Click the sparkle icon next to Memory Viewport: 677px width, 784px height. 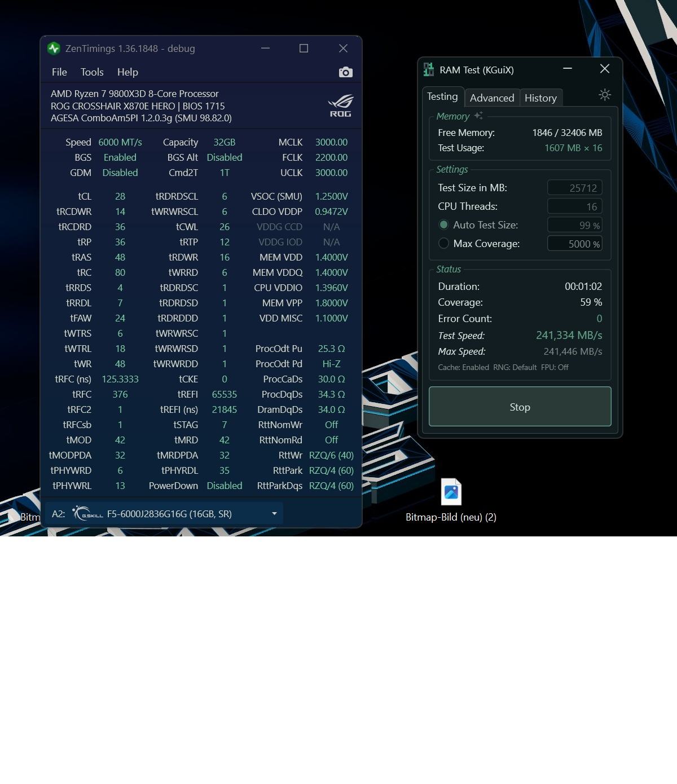click(478, 116)
